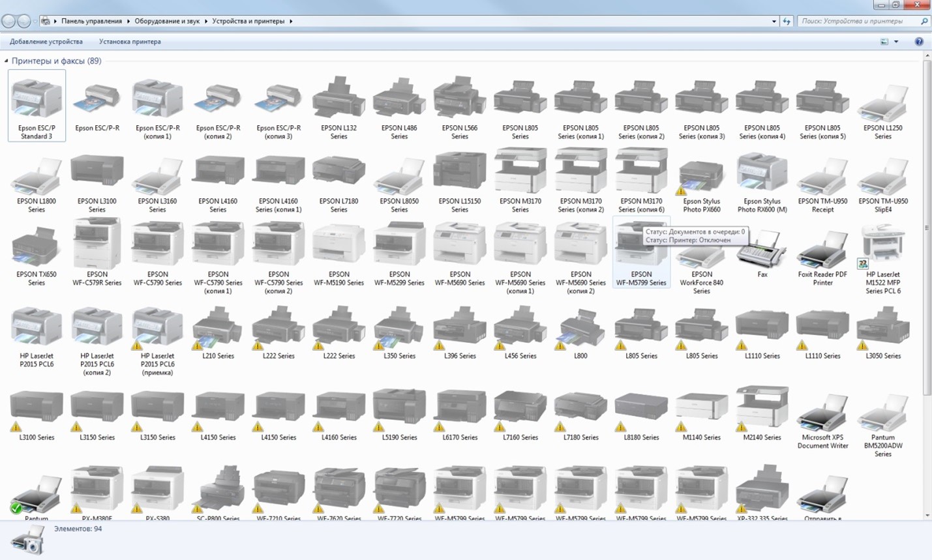
Task: Go to Панель управления in breadcrumb
Action: [x=91, y=22]
